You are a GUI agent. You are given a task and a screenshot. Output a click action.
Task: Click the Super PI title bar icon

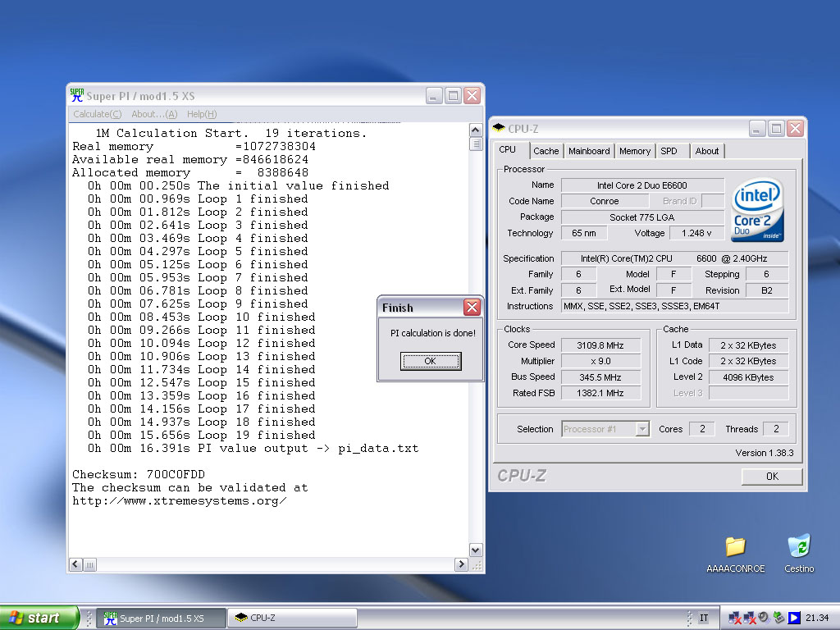[77, 95]
